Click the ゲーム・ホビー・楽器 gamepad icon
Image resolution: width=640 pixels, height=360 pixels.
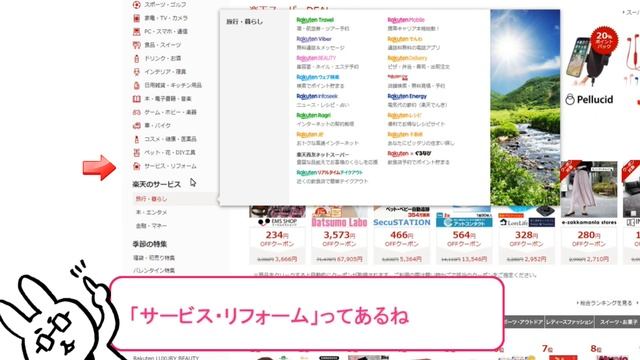137,112
